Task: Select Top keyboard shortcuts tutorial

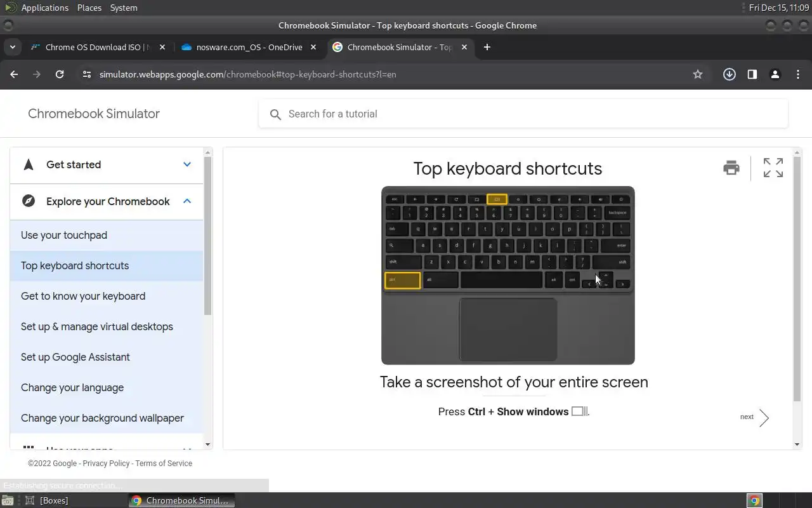Action: click(x=107, y=265)
